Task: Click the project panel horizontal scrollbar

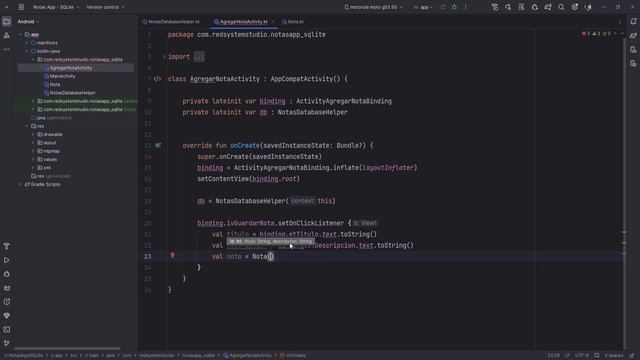Action: point(67,349)
